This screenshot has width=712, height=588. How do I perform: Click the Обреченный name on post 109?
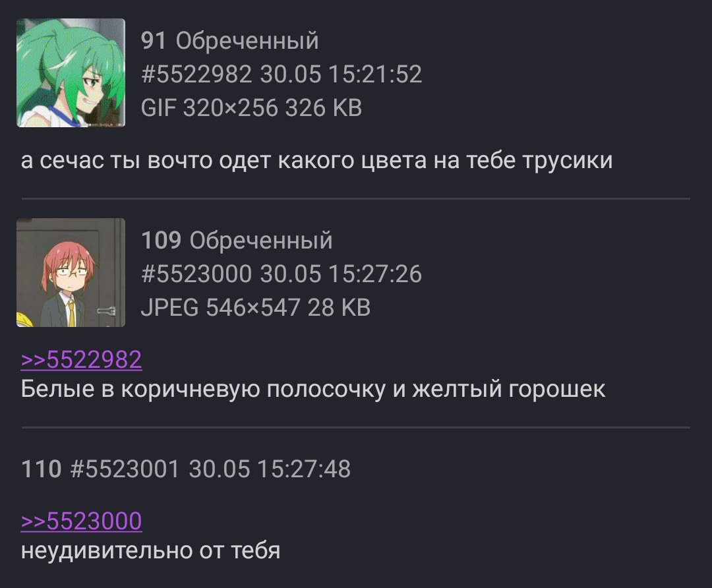[x=261, y=241]
